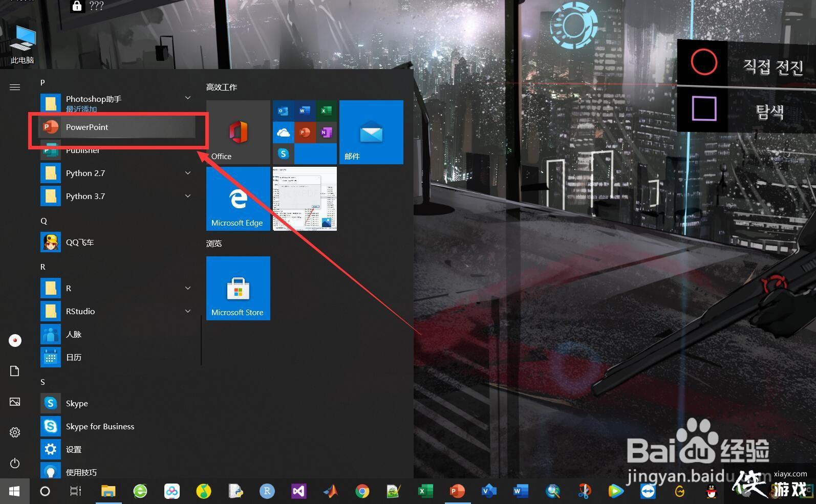This screenshot has width=816, height=504.
Task: Open 设置 Settings from the app list
Action: coord(117,449)
